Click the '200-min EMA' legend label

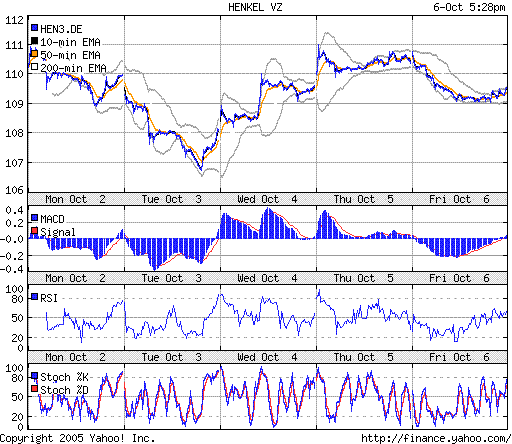click(x=73, y=68)
